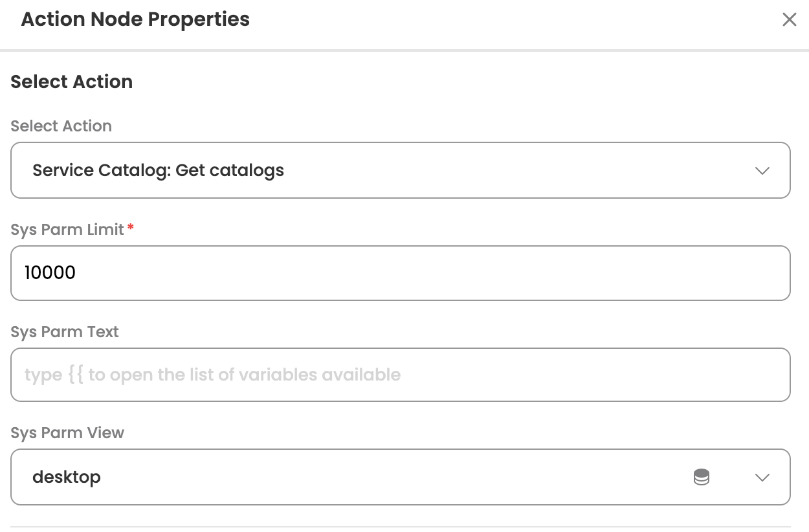Click the gray Select Action field label

coord(61,126)
